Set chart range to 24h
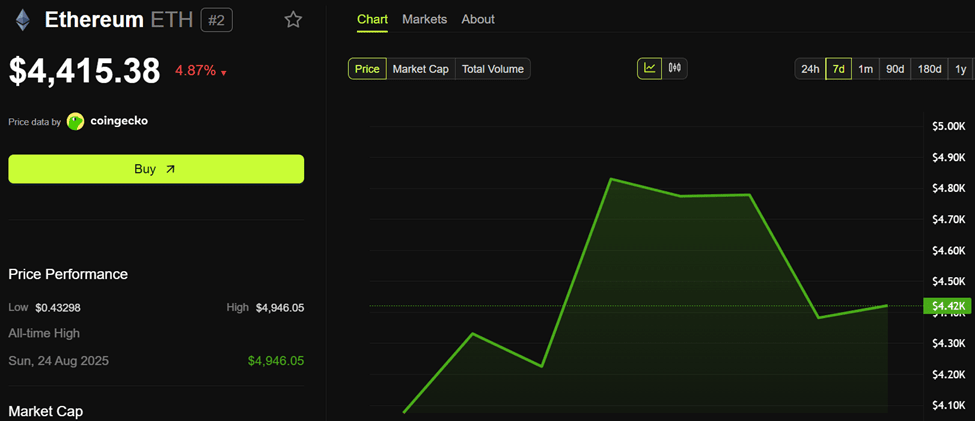 810,69
